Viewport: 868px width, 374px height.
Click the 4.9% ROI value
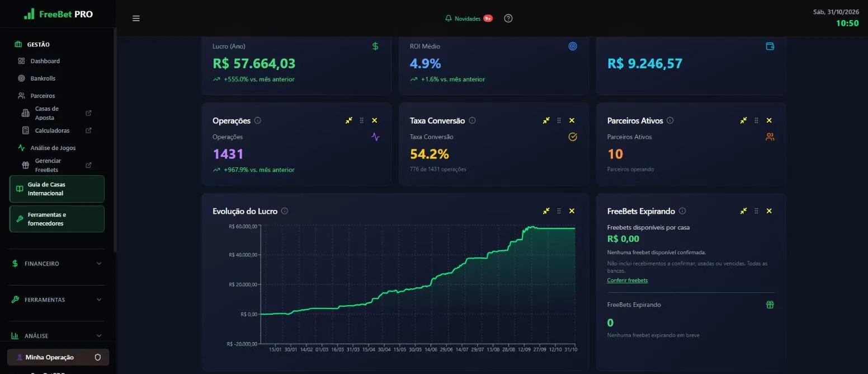tap(426, 63)
